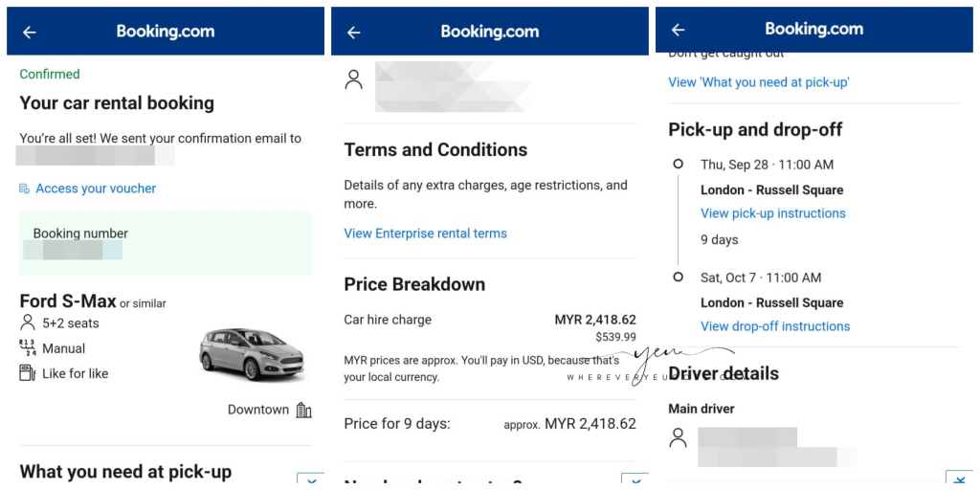
Task: Tap the back arrow in the middle panel
Action: pos(354,33)
